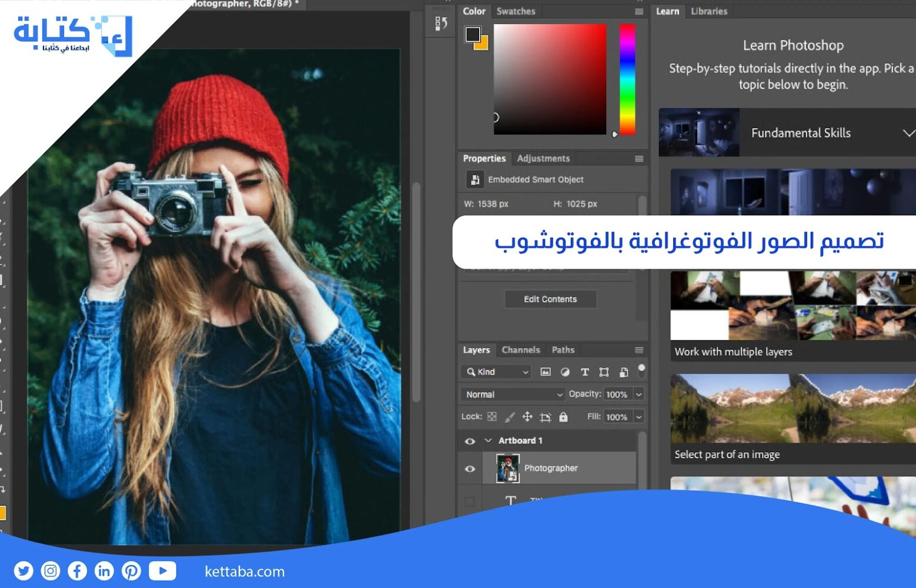Toggle the layer filtering on/off switch
Viewport: 916px width, 588px height.
641,371
